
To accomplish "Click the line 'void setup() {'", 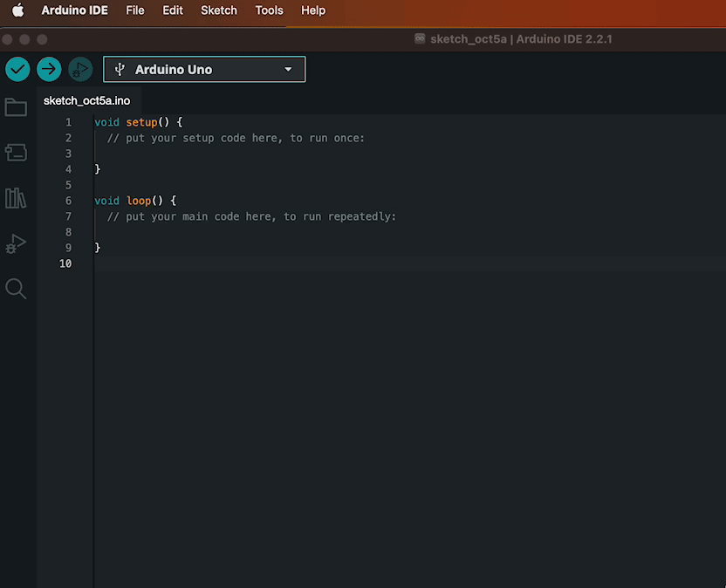I will coord(139,122).
